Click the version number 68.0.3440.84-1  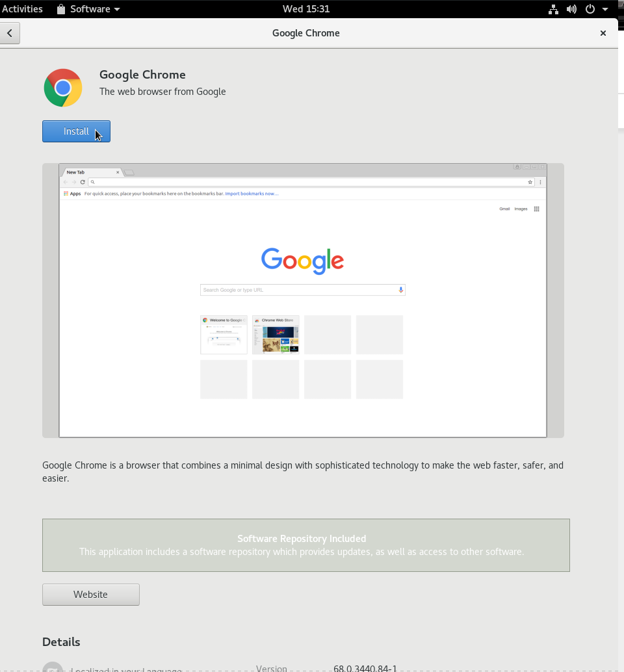click(x=365, y=667)
